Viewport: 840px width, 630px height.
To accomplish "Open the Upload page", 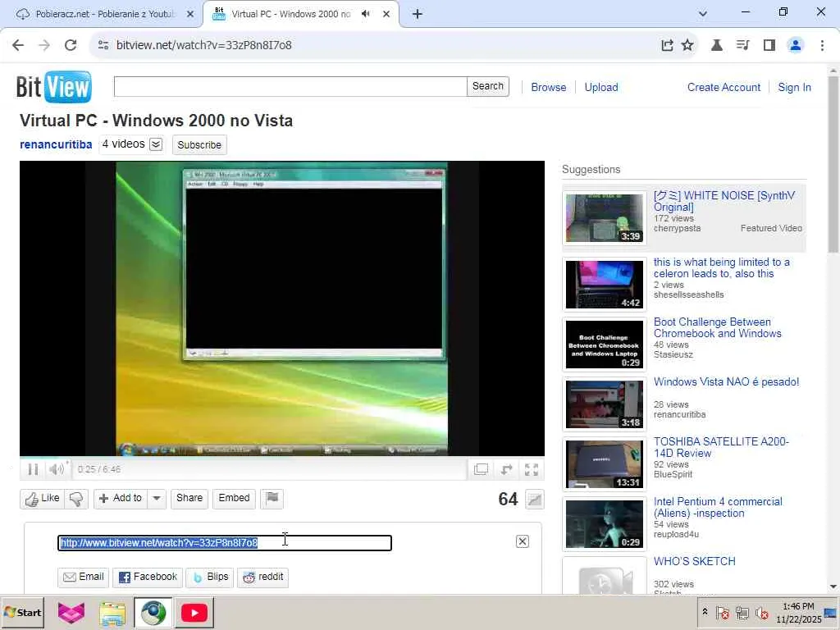I will [x=601, y=87].
